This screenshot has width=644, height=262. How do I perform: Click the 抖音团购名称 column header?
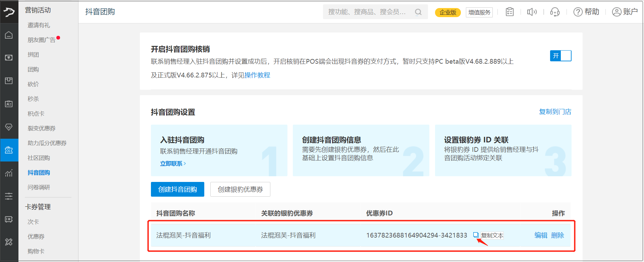point(175,213)
